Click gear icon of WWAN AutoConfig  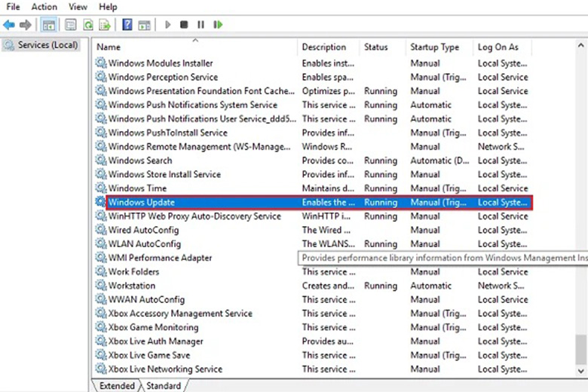pyautogui.click(x=100, y=299)
